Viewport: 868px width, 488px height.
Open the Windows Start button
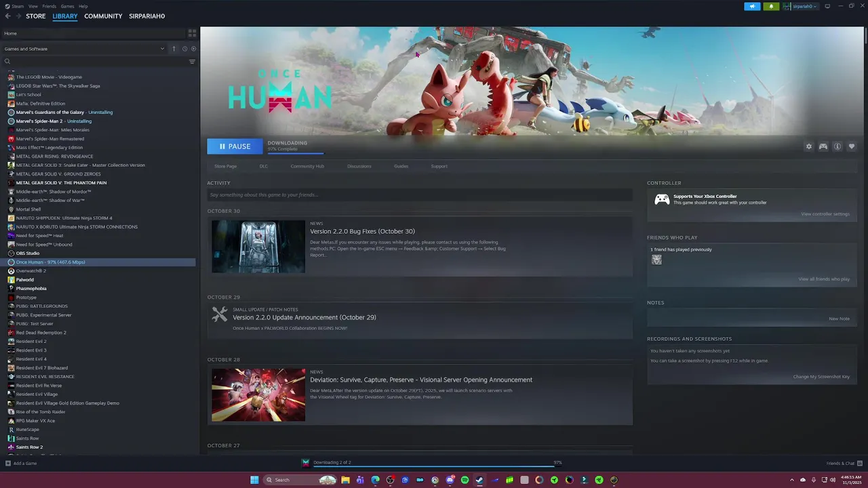pos(254,480)
